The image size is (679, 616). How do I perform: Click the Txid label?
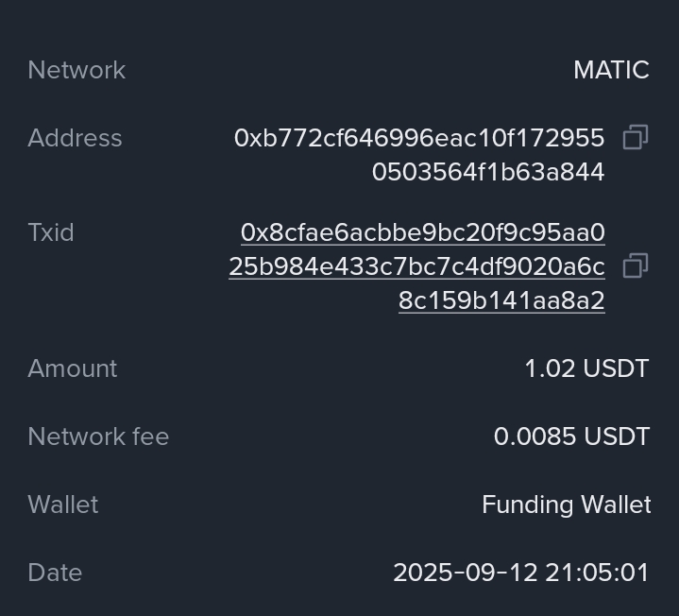pyautogui.click(x=51, y=232)
